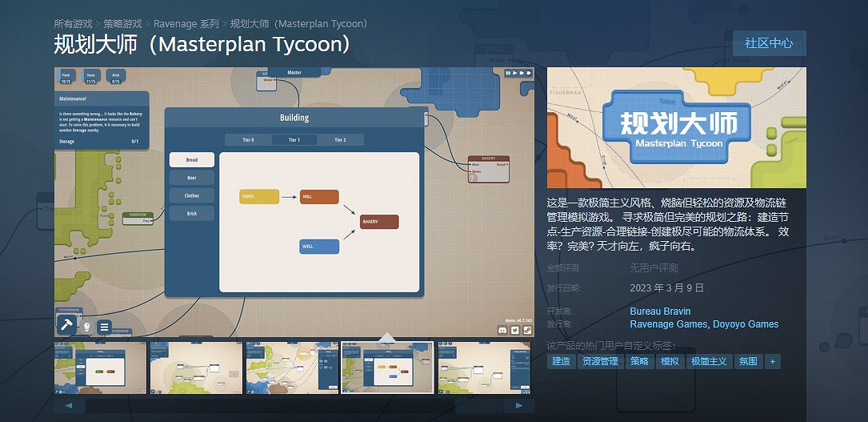This screenshot has width=868, height=422.
Task: Switch to the Tier 2 tab
Action: 340,139
